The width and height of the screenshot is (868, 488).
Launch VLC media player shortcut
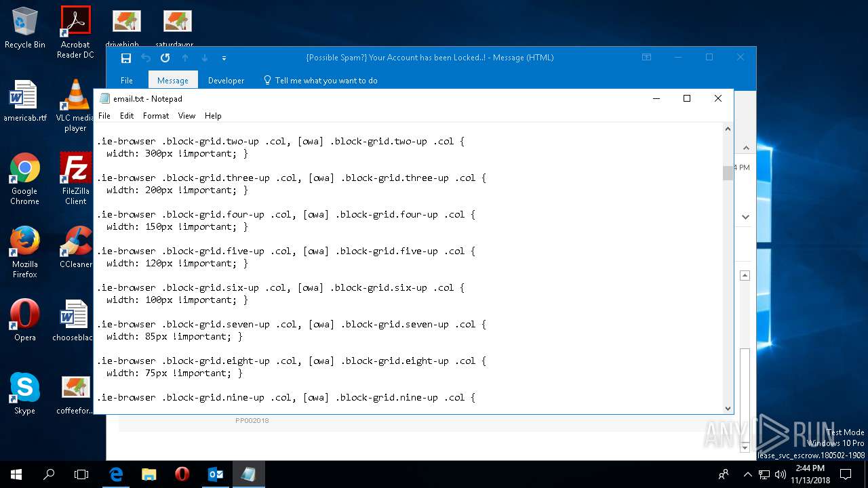[75, 106]
